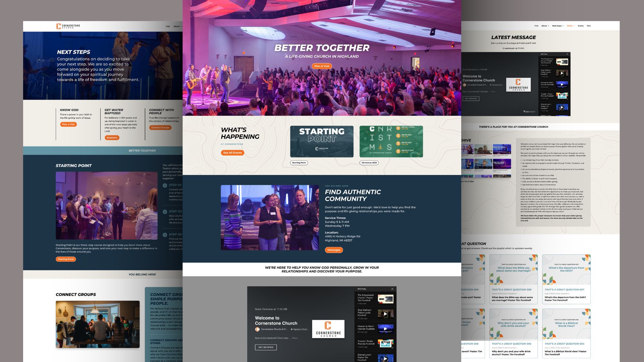The width and height of the screenshot is (644, 362).
Task: Expand the About dropdown in the navbar
Action: pos(544,26)
